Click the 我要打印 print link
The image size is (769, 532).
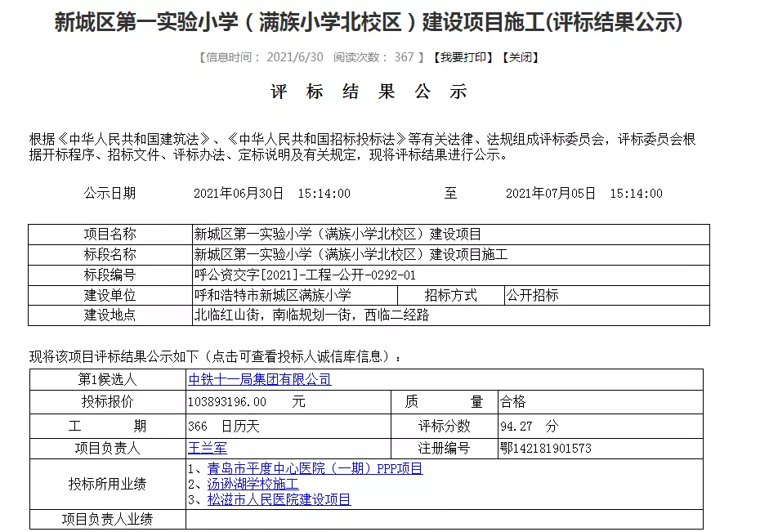coord(463,57)
